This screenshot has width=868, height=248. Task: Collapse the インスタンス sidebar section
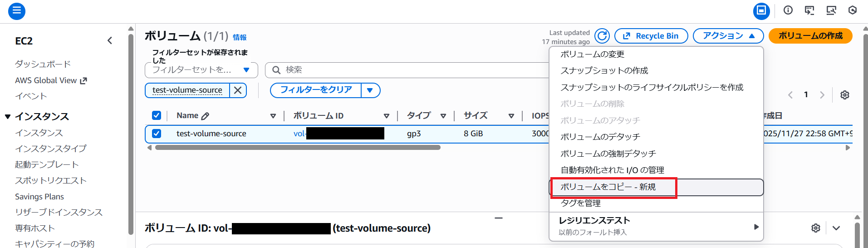8,117
